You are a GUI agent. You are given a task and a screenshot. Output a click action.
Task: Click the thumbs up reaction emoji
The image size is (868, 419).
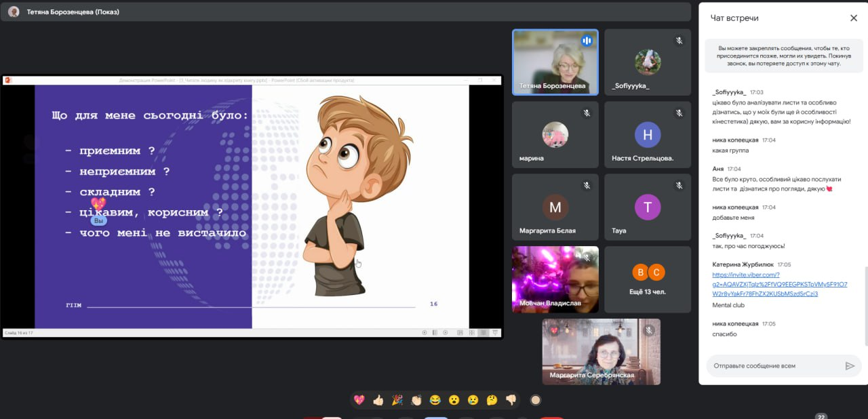point(378,400)
